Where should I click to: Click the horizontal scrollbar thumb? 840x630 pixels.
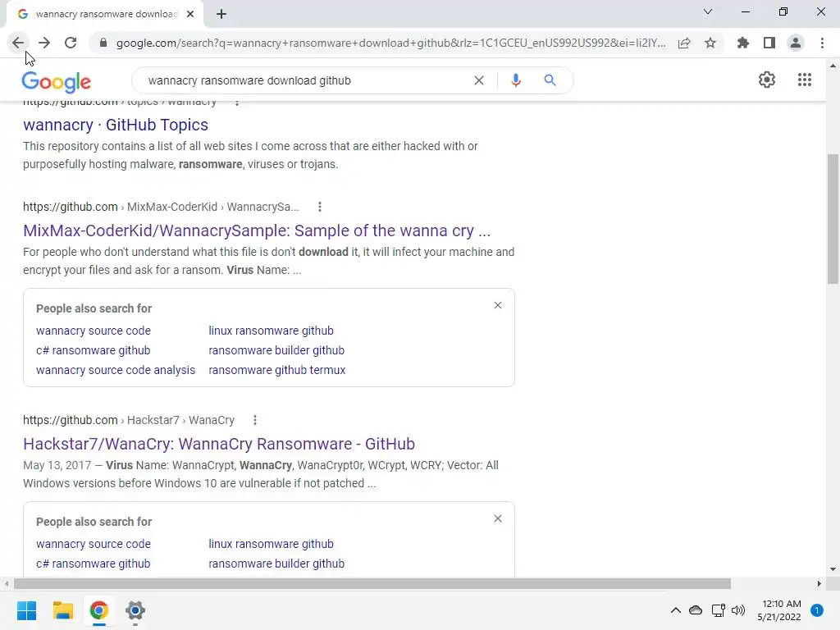pos(372,583)
